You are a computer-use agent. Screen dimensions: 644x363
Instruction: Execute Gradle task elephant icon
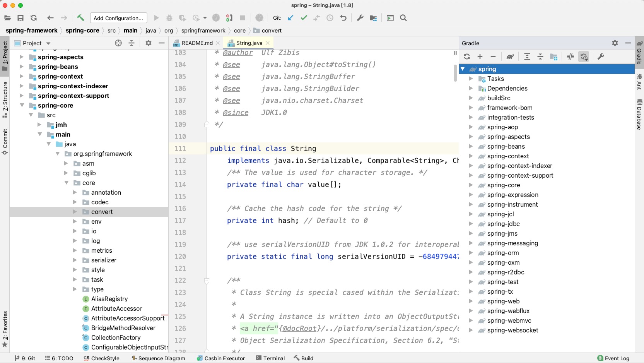click(510, 57)
